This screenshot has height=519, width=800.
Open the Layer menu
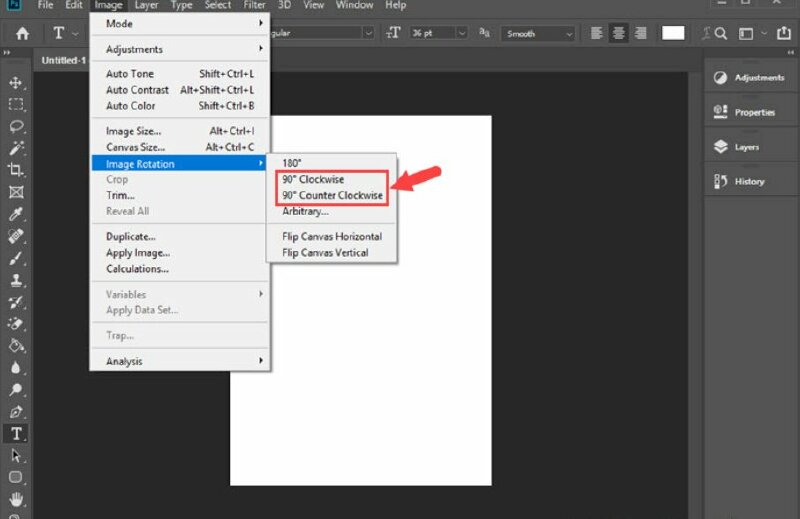(146, 5)
